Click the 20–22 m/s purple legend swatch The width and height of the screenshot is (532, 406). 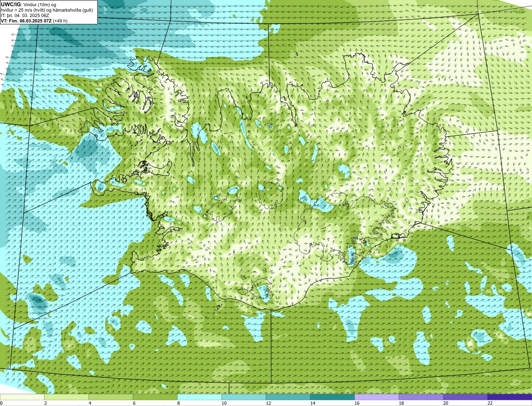click(465, 397)
